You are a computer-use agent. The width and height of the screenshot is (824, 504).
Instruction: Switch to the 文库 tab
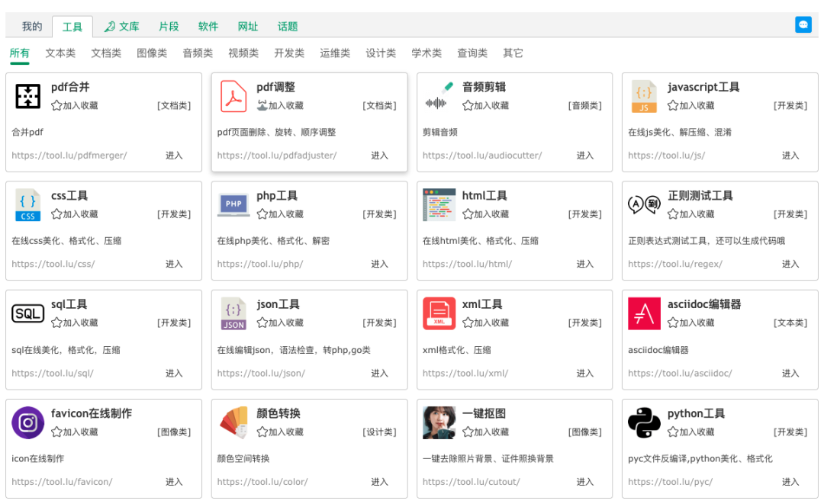[122, 26]
